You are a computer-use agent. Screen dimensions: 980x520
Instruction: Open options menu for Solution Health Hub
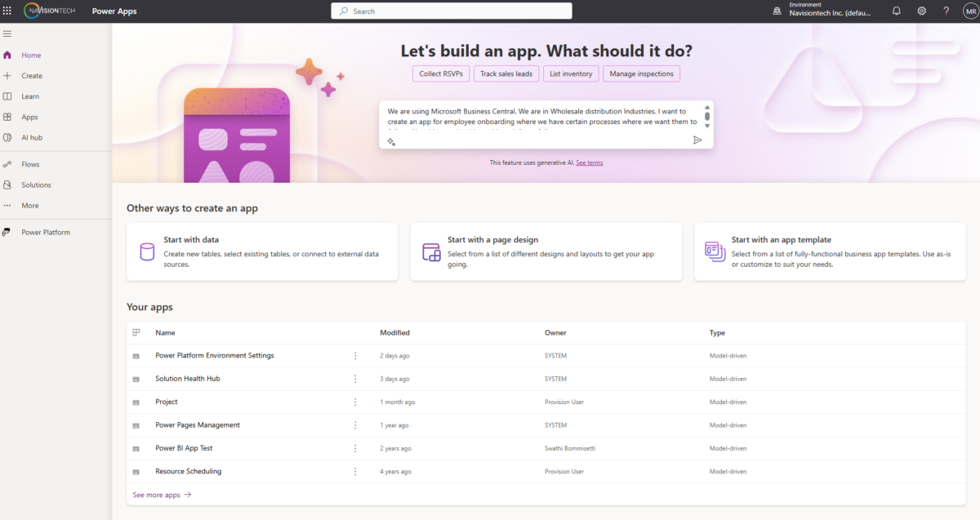354,379
